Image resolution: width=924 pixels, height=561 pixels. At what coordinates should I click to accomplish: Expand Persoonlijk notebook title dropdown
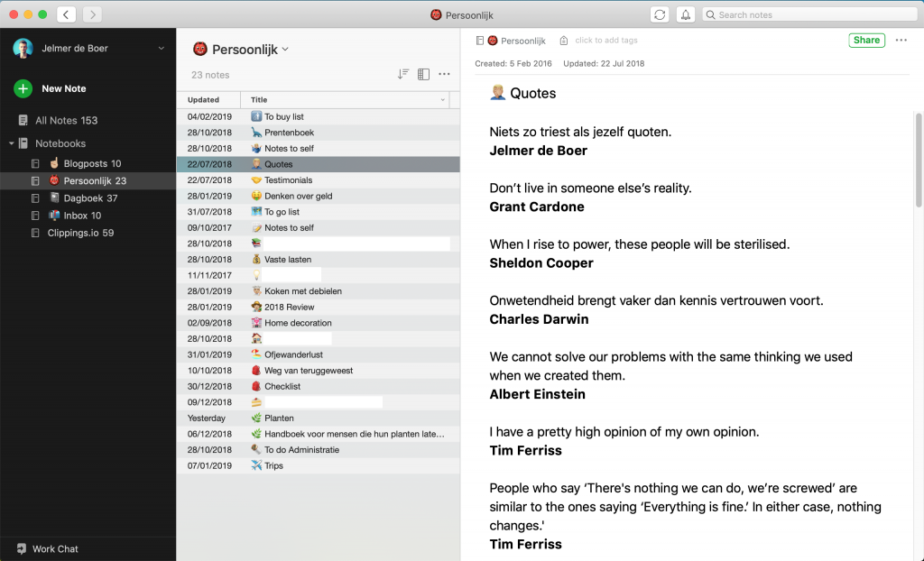click(x=285, y=50)
